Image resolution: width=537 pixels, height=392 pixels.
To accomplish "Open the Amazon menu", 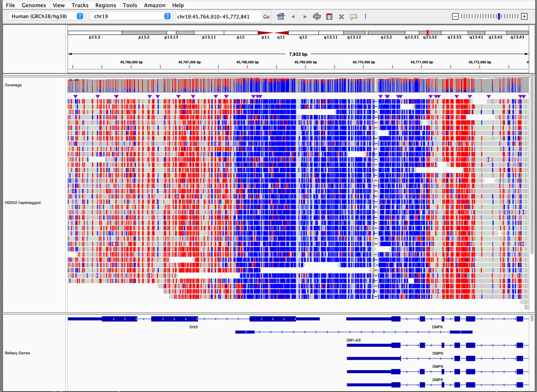I will click(x=155, y=5).
